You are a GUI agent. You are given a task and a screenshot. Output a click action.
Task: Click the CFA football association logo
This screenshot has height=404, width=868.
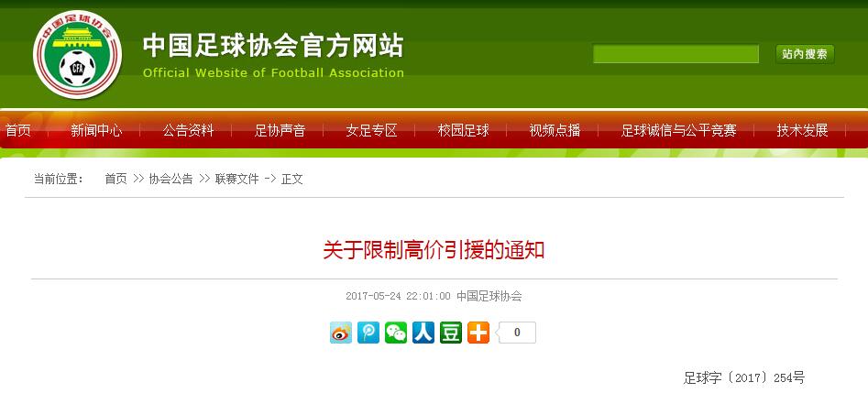point(78,54)
